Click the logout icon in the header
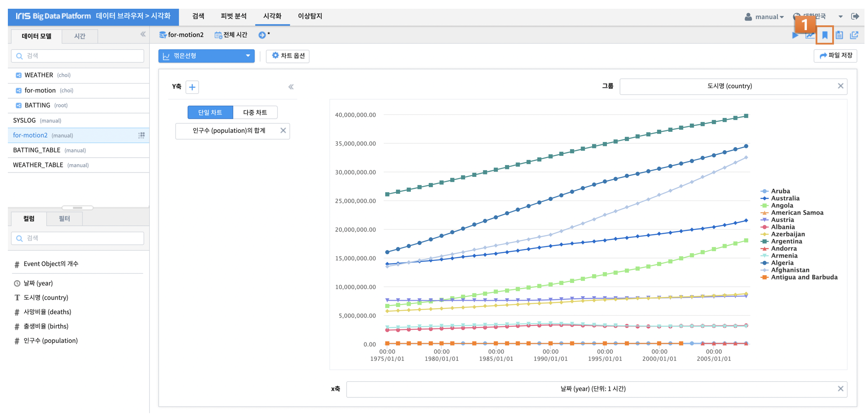 click(855, 16)
